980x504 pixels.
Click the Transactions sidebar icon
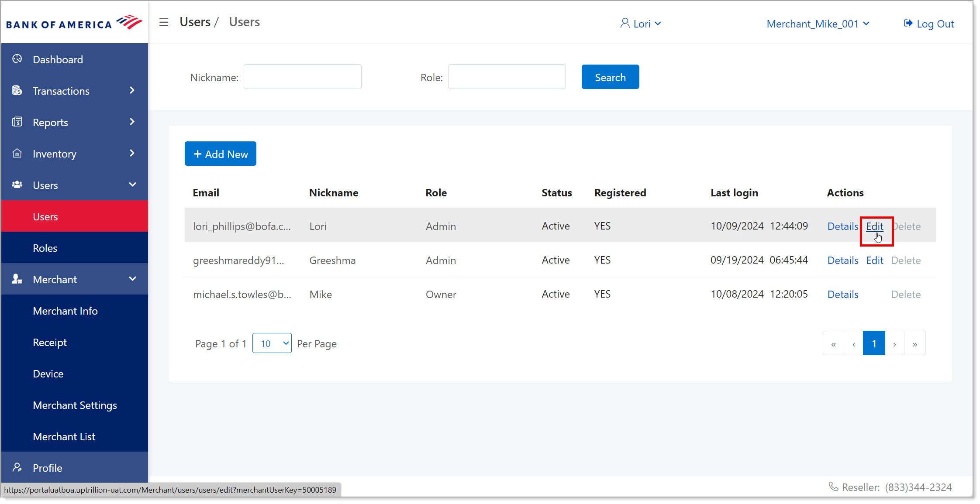coord(17,91)
